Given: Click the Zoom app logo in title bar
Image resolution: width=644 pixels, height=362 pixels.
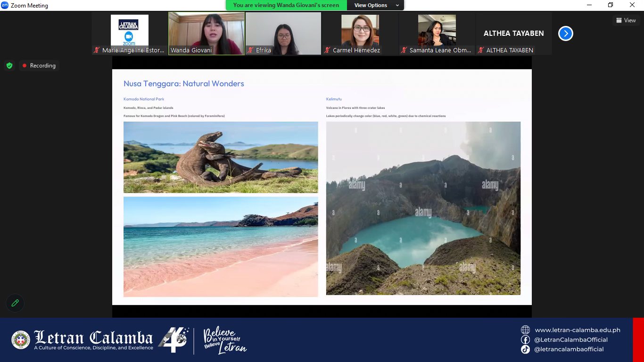Looking at the screenshot, I should pos(5,5).
